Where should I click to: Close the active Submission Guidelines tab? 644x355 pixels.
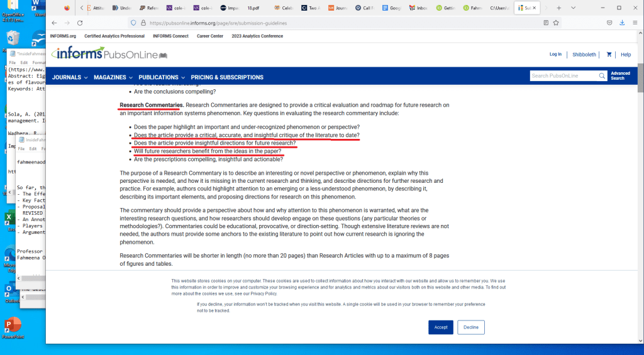[535, 8]
